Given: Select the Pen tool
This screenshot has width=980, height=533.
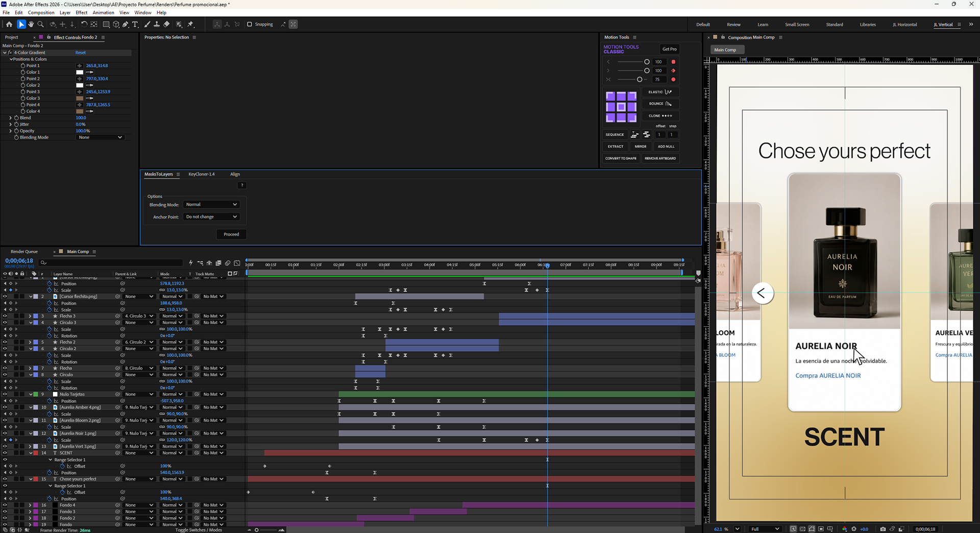Looking at the screenshot, I should (x=126, y=24).
